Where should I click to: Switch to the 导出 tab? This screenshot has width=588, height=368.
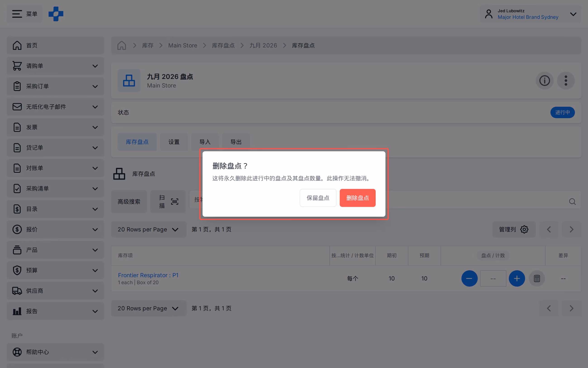(236, 142)
